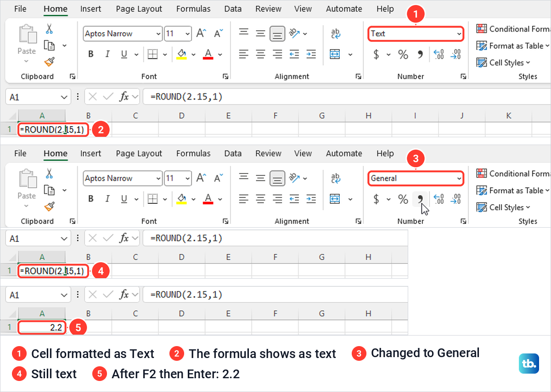Click column header K in the top sheet
Viewport: 551px width, 392px height.
pos(509,116)
